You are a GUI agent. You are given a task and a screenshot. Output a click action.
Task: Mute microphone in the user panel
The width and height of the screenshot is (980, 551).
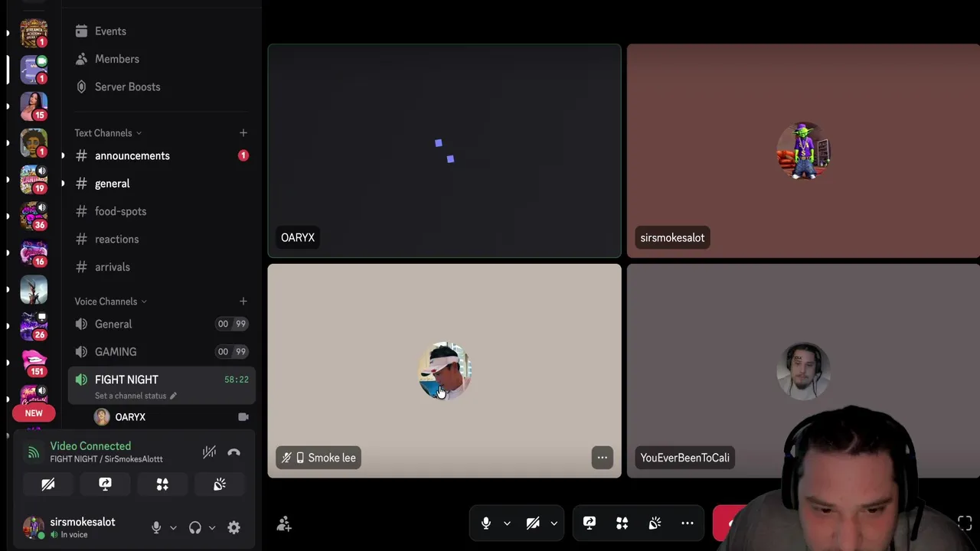pos(156,527)
